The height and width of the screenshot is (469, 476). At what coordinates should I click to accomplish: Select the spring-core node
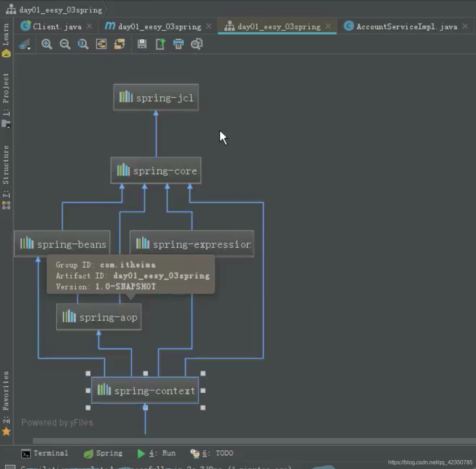[x=156, y=171]
